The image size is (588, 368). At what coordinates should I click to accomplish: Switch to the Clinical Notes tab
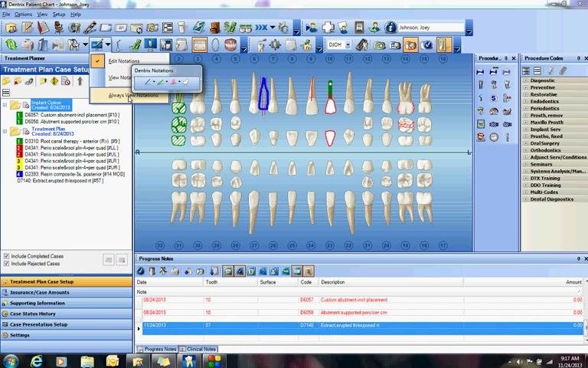point(198,349)
